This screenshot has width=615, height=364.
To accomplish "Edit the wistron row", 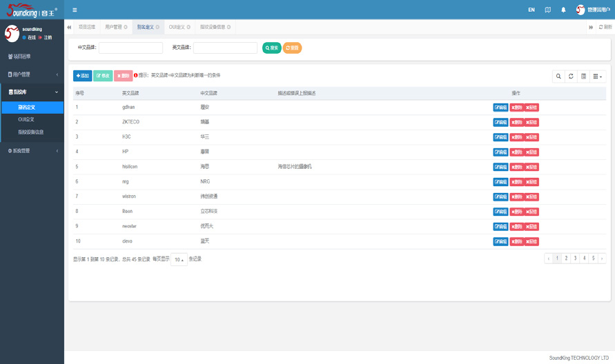I will click(500, 196).
